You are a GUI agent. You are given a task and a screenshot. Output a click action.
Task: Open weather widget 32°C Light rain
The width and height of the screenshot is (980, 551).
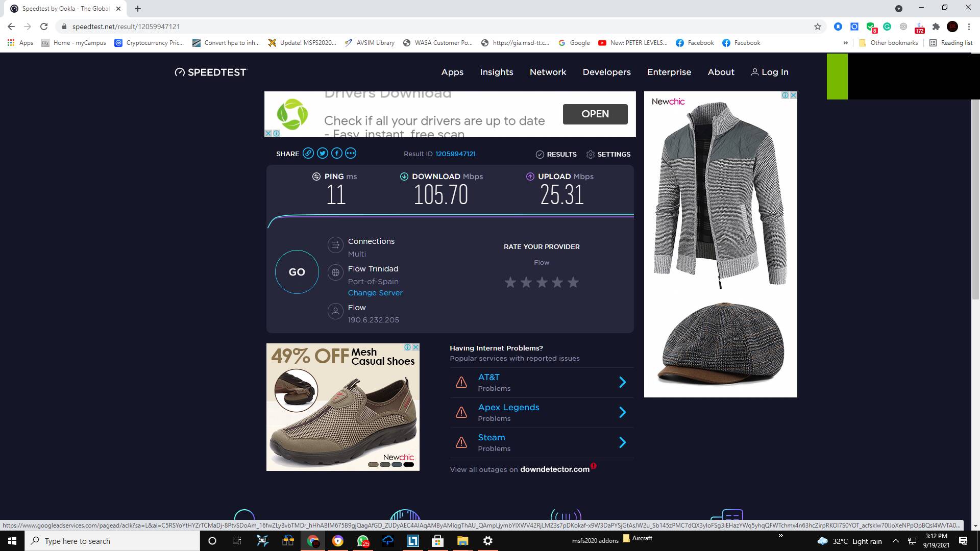pyautogui.click(x=849, y=541)
